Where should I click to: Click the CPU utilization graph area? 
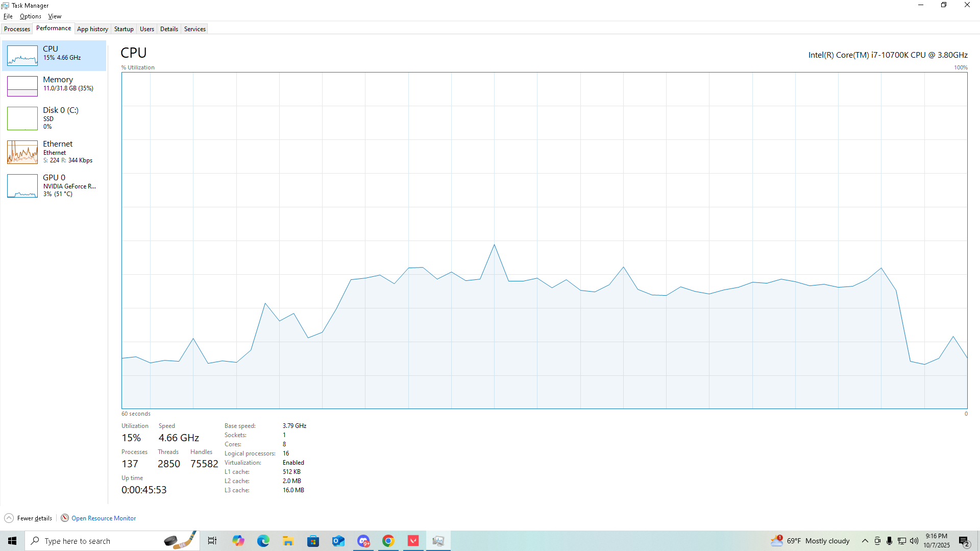click(x=544, y=241)
